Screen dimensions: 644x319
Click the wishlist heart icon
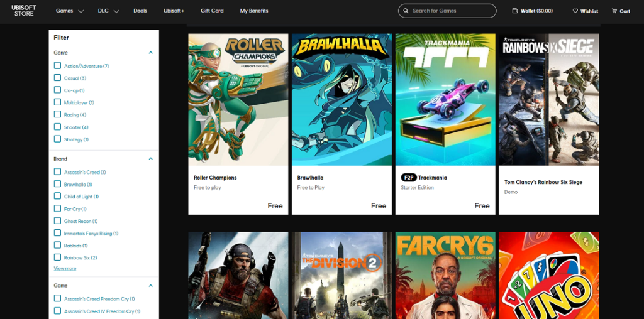click(575, 11)
